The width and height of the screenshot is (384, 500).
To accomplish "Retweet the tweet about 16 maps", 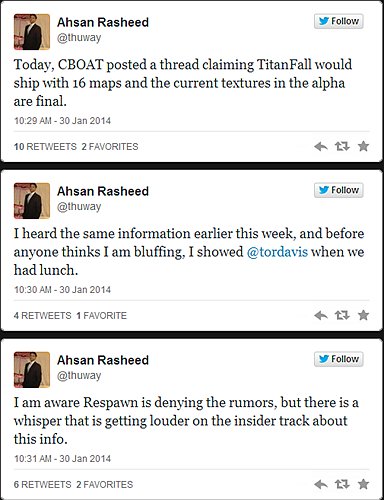I will (342, 146).
